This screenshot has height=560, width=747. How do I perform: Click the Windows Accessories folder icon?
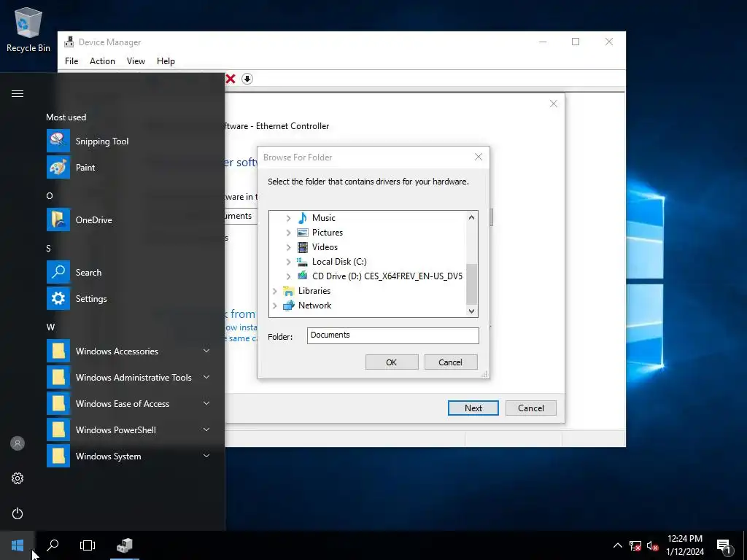point(58,351)
